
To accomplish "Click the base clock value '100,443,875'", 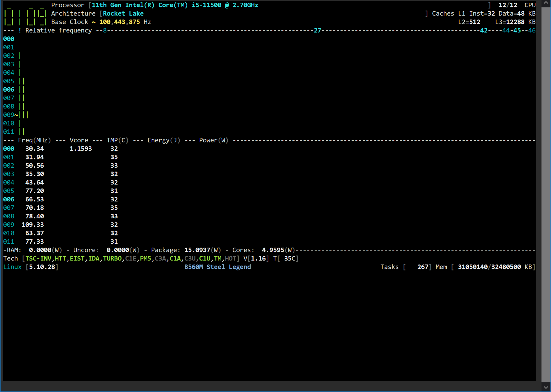I will point(120,22).
